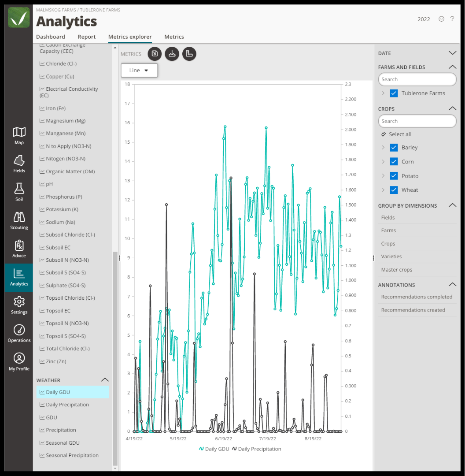Open the Line chart type dropdown
Image resolution: width=465 pixels, height=476 pixels.
click(x=139, y=71)
